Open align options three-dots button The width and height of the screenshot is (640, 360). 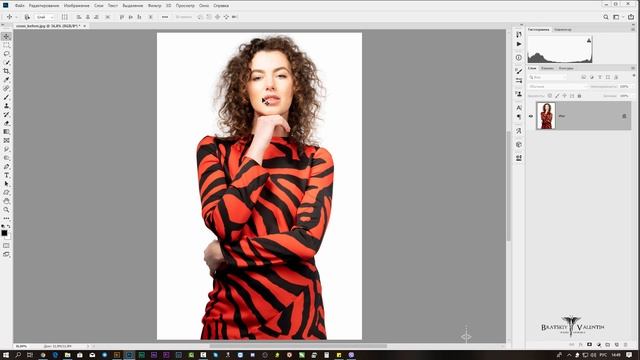[x=165, y=17]
